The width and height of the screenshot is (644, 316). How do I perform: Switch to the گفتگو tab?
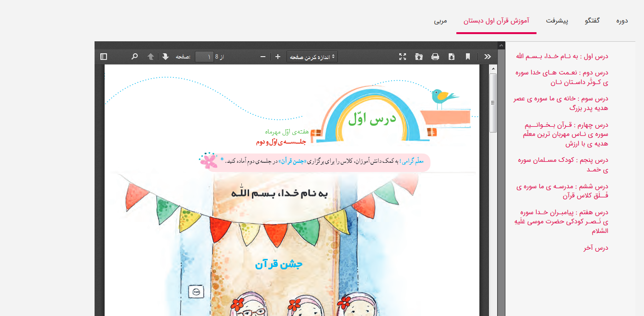point(592,21)
